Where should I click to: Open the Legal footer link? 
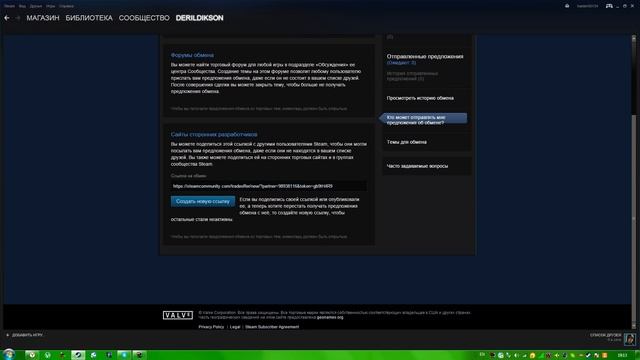pyautogui.click(x=235, y=327)
